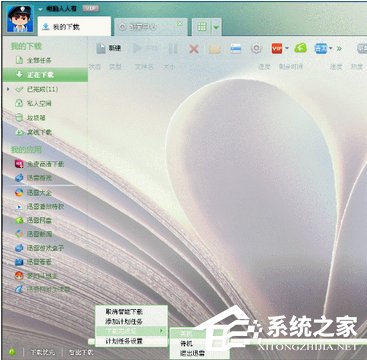367x360 pixels.
Task: Sort by the 速度 column header
Action: [336, 67]
